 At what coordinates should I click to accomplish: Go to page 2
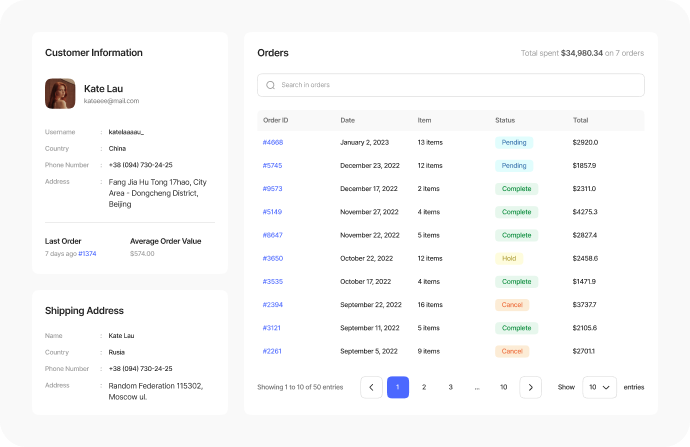pos(424,387)
